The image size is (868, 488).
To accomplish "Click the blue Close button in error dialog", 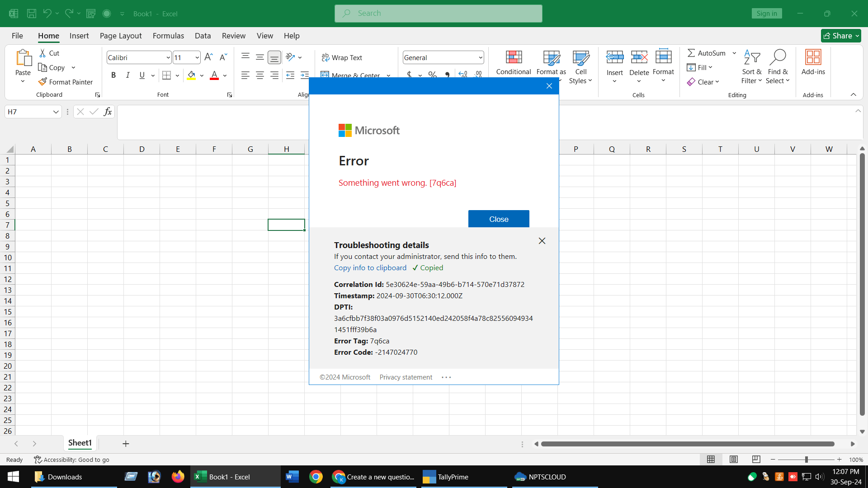I will [x=499, y=219].
